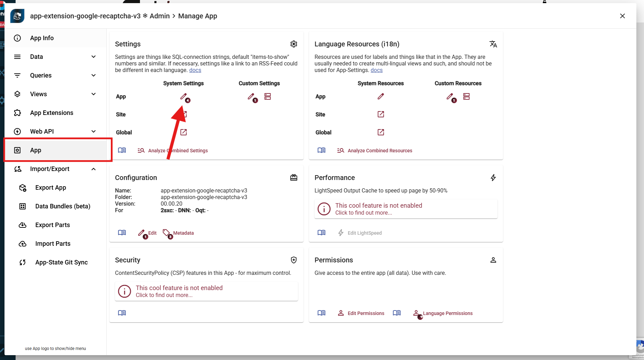Image resolution: width=644 pixels, height=360 pixels.
Task: Open App-State Git Sync page
Action: click(61, 262)
